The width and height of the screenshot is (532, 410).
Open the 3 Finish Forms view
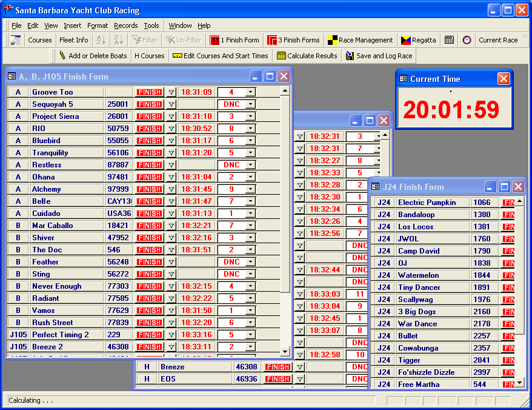pos(293,40)
